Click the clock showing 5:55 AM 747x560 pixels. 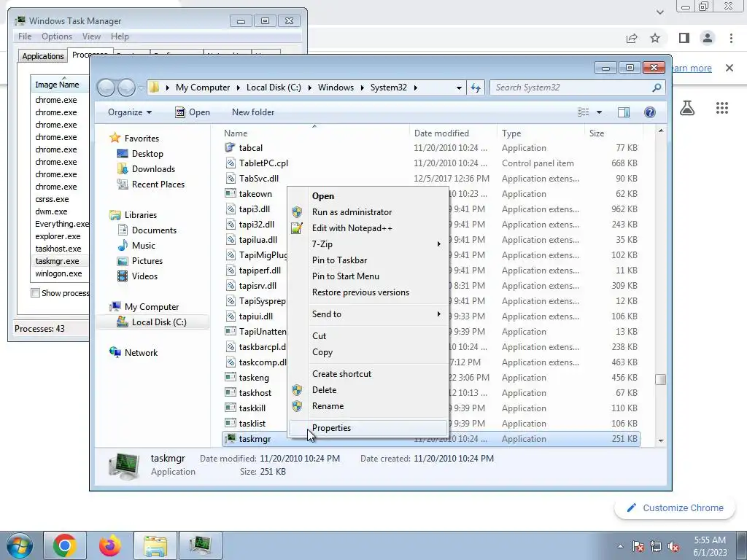[709, 540]
